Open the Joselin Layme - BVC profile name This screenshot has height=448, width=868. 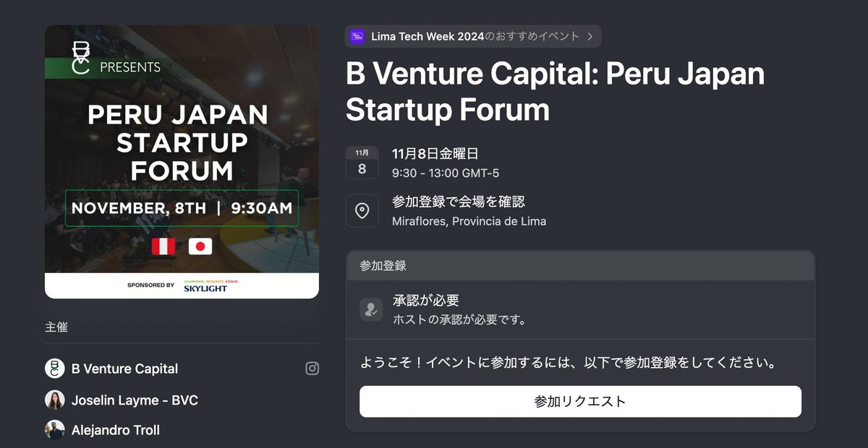pos(135,400)
